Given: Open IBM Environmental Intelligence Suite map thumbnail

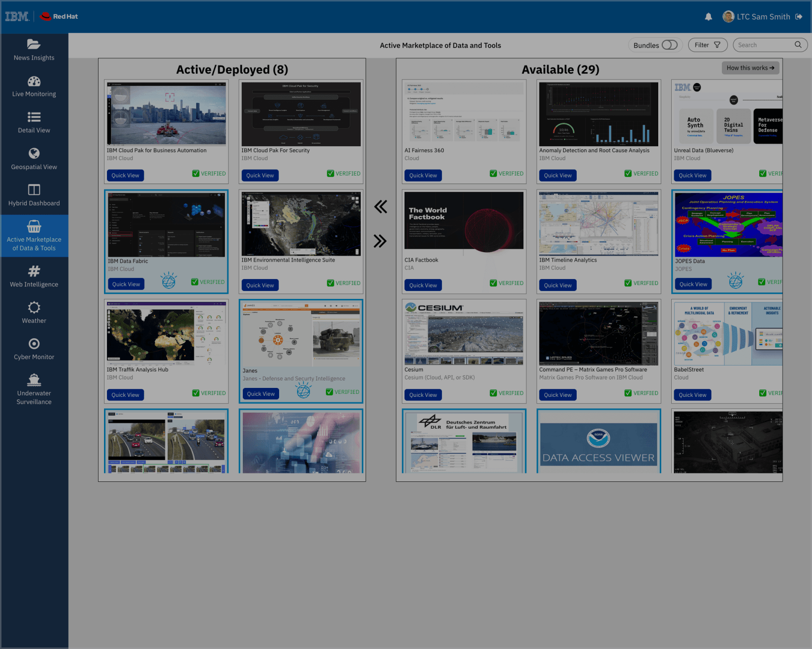Looking at the screenshot, I should pos(301,224).
